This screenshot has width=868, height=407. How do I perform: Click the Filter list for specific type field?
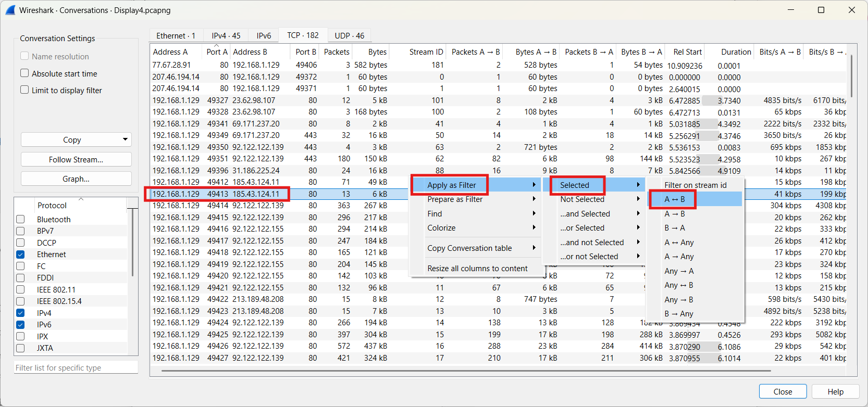[76, 367]
